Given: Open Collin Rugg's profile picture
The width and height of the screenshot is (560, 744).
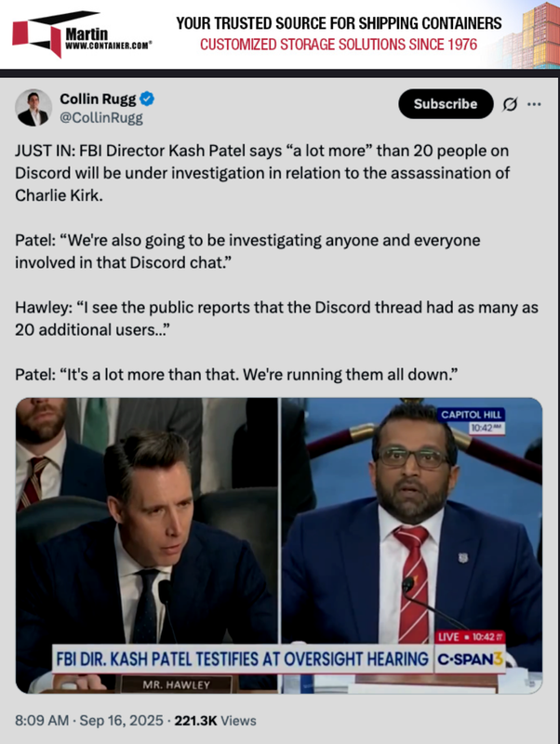Looking at the screenshot, I should (33, 108).
